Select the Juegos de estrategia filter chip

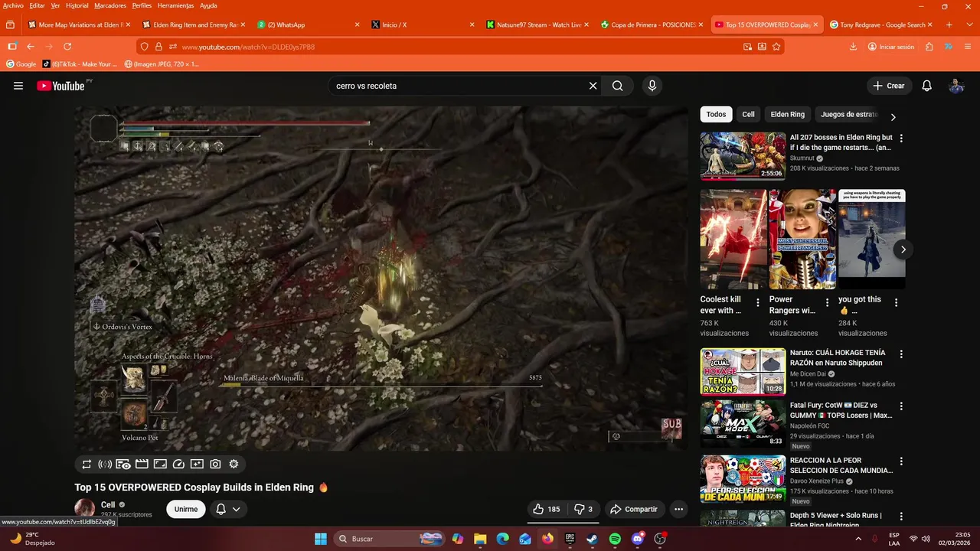tap(848, 114)
